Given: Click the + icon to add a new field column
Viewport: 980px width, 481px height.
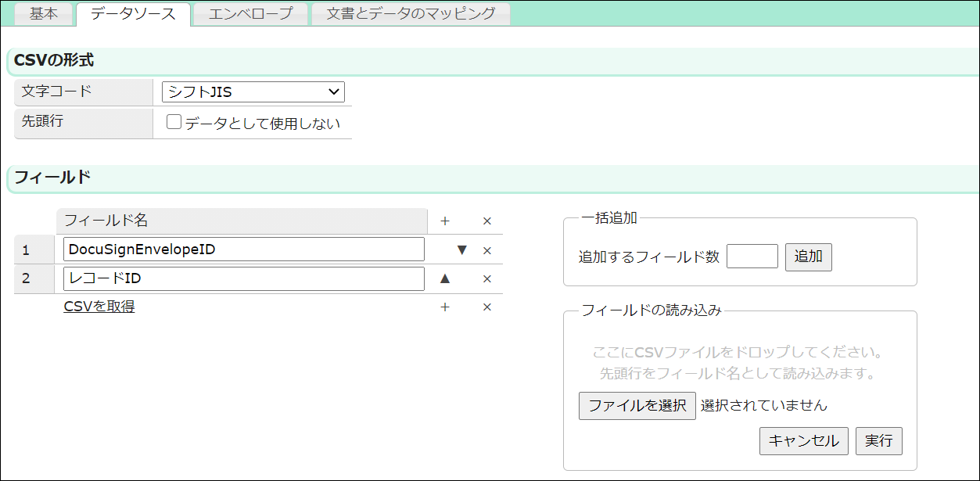Looking at the screenshot, I should tap(445, 221).
